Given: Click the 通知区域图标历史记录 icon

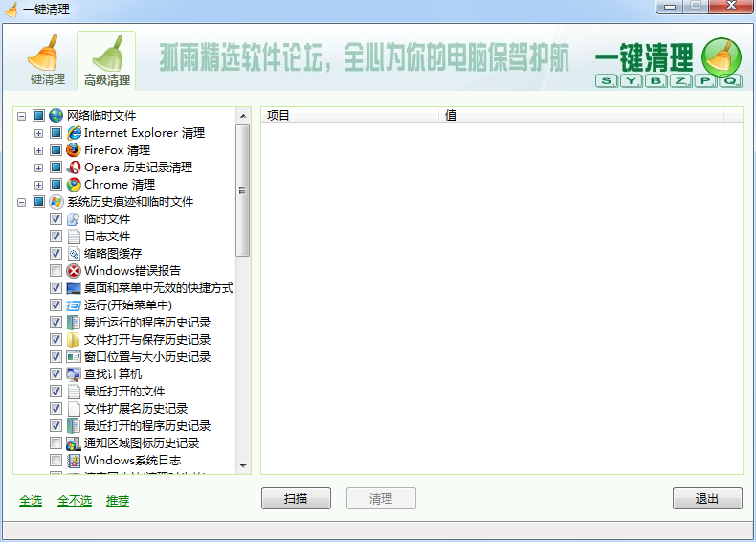Looking at the screenshot, I should (74, 443).
